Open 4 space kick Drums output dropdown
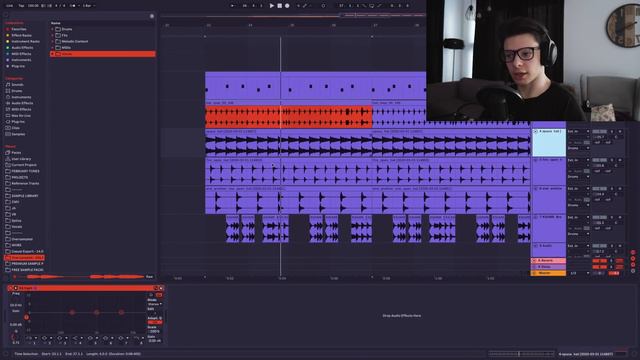This screenshot has width=640, height=360. (579, 148)
